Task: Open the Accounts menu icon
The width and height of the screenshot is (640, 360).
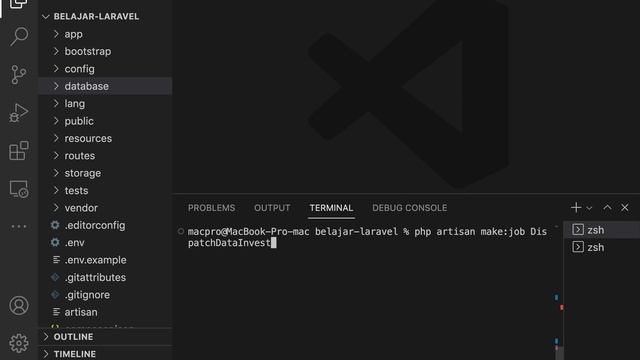Action: 19,305
